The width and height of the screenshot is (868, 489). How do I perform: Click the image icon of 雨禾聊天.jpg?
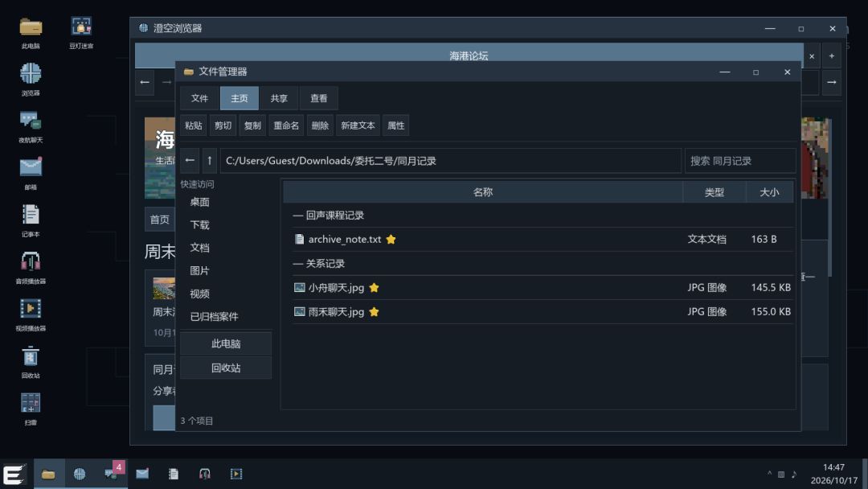[300, 312]
